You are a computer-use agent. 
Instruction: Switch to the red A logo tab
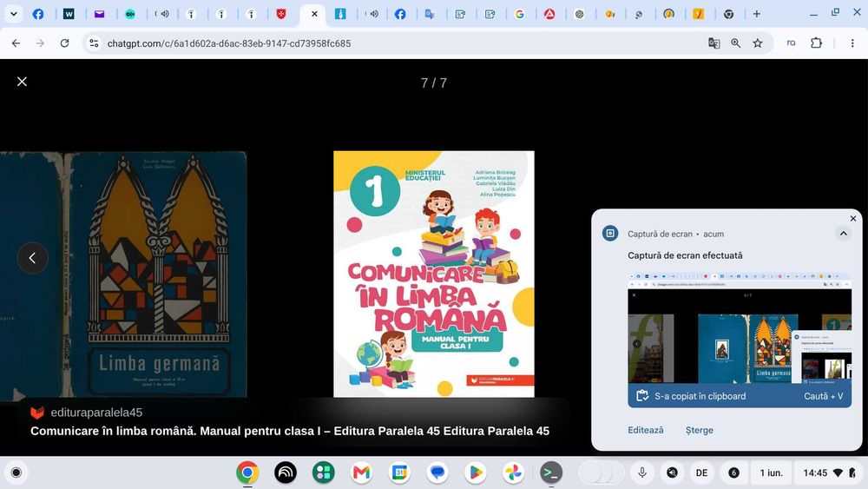[x=549, y=14]
